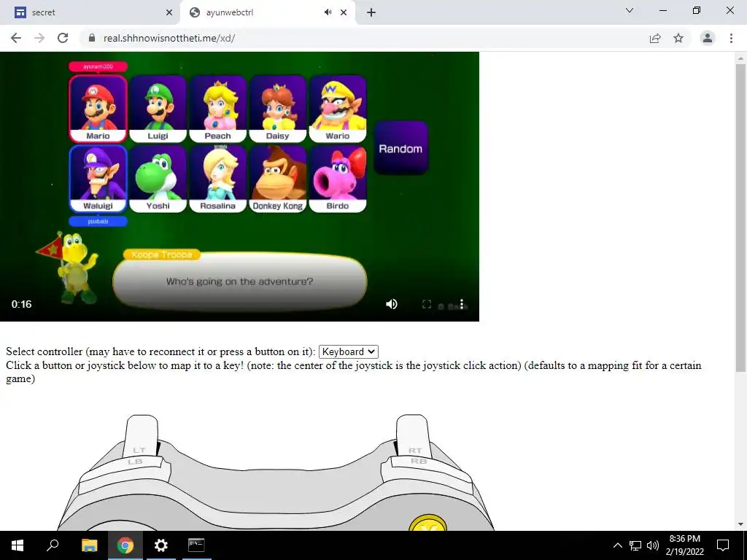Click the Random character button
The height and width of the screenshot is (560, 747).
(400, 148)
